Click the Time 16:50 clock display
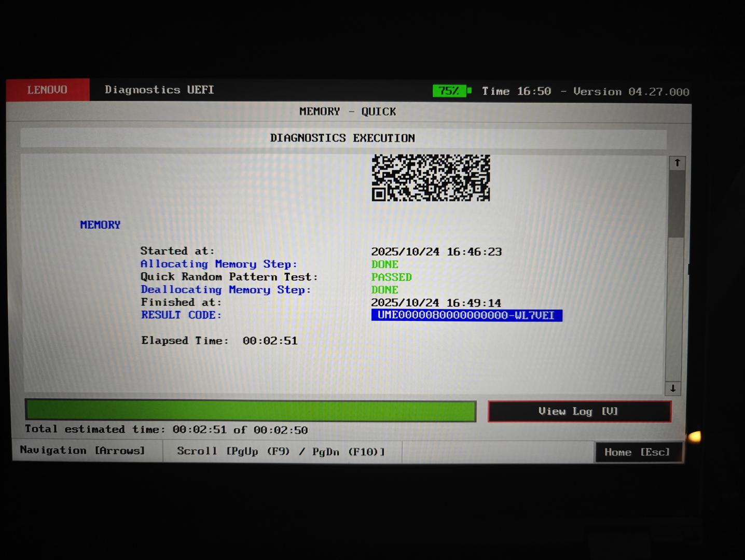 click(516, 91)
